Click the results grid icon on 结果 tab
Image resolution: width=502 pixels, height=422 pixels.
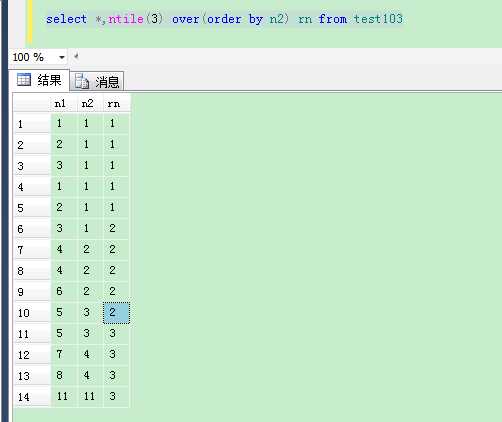(24, 80)
